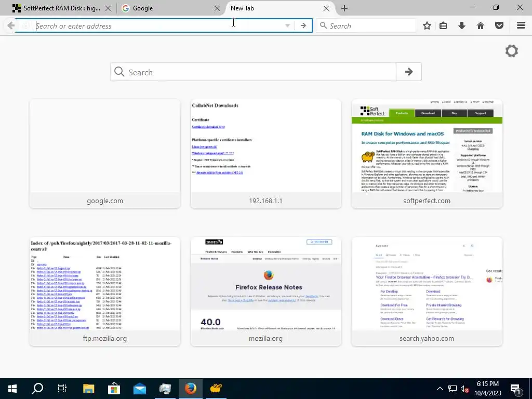The image size is (532, 399).
Task: Click the Pocket icon in toolbar
Action: click(499, 26)
